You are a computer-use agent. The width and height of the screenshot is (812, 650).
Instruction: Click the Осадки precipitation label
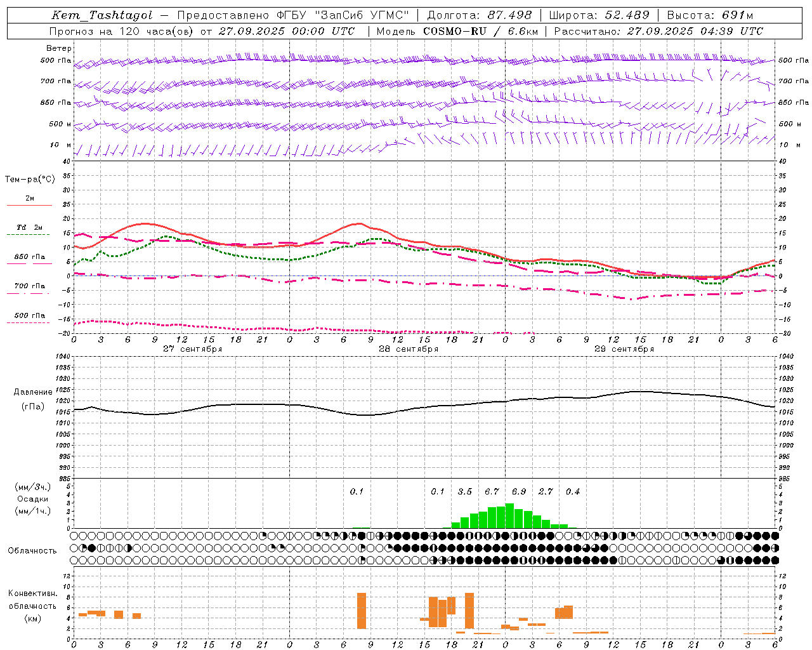point(33,499)
